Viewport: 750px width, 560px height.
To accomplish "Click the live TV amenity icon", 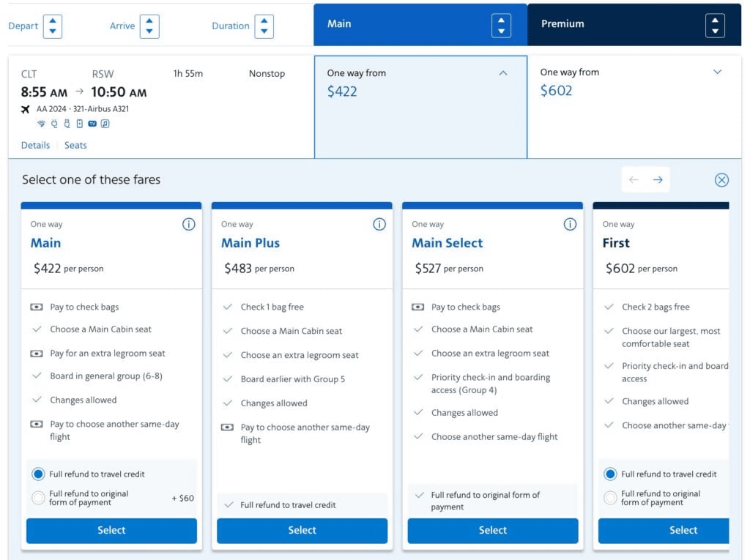I will (92, 124).
